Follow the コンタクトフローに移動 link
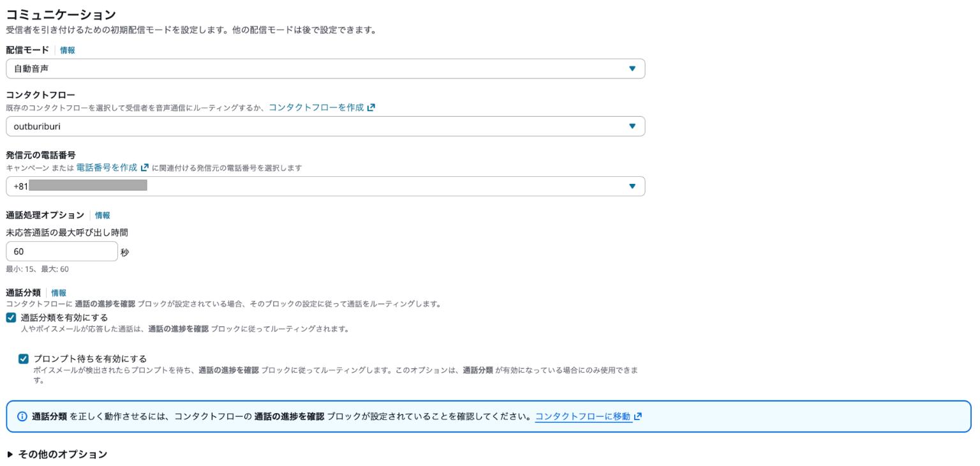The width and height of the screenshot is (980, 466). [583, 416]
